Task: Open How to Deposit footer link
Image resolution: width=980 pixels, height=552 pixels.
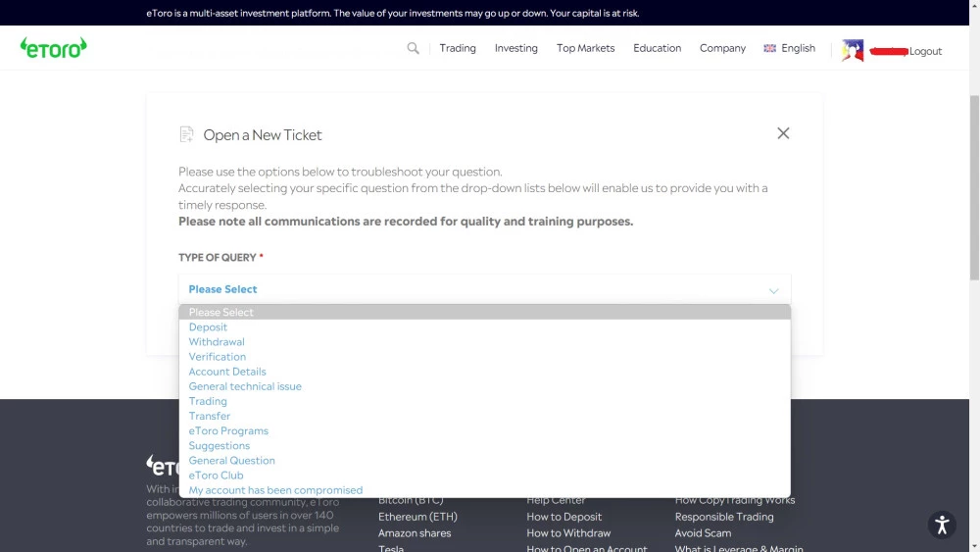Action: coord(563,517)
